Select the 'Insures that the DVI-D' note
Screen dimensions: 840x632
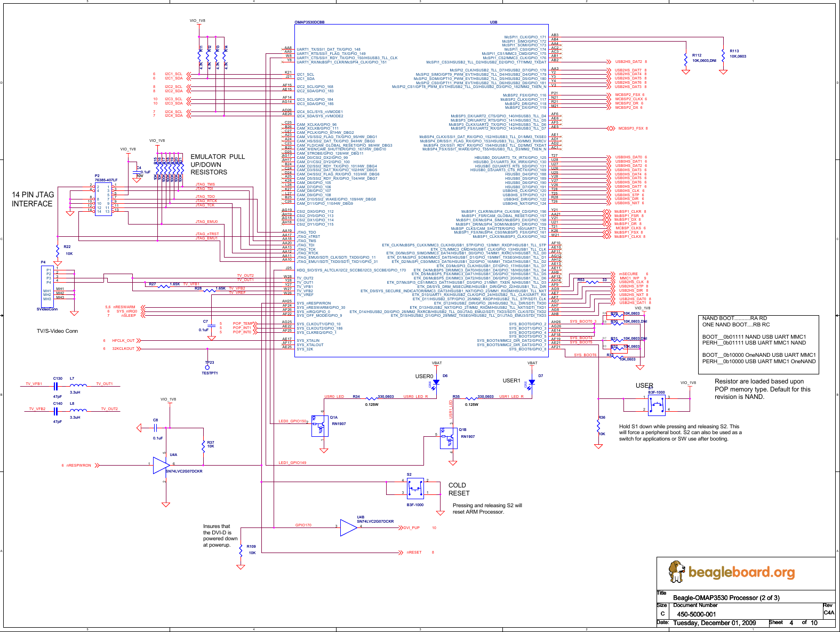coord(220,535)
